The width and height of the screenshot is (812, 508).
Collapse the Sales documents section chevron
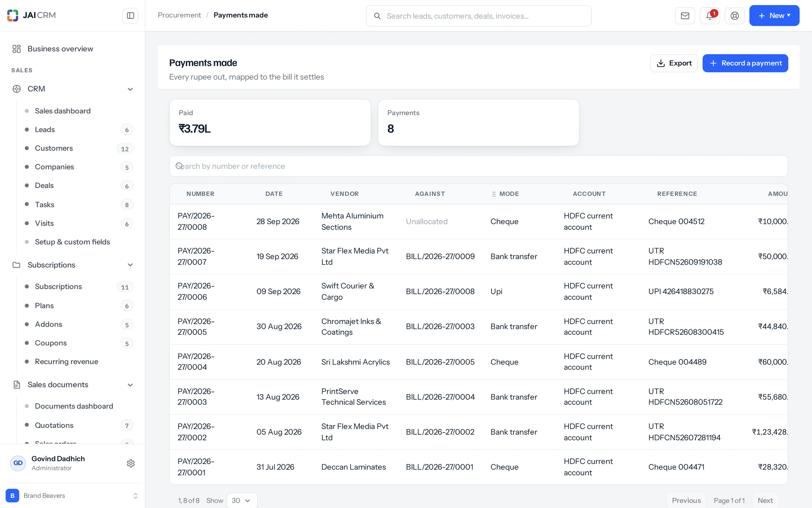(130, 385)
